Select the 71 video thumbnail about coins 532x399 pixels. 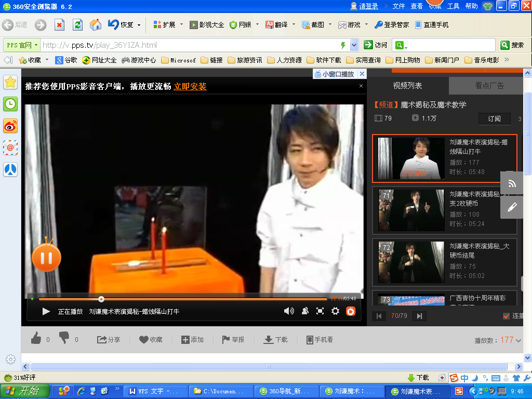(x=410, y=210)
